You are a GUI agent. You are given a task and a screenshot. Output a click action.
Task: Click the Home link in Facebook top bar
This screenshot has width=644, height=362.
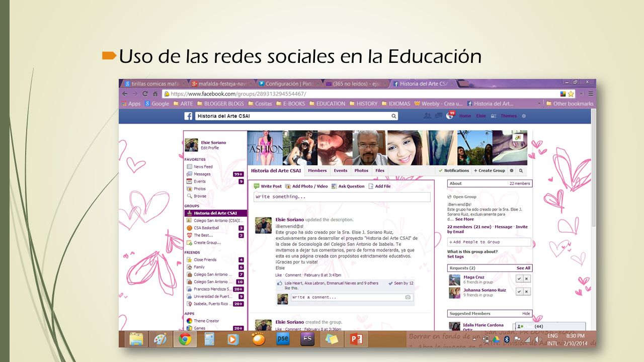465,116
